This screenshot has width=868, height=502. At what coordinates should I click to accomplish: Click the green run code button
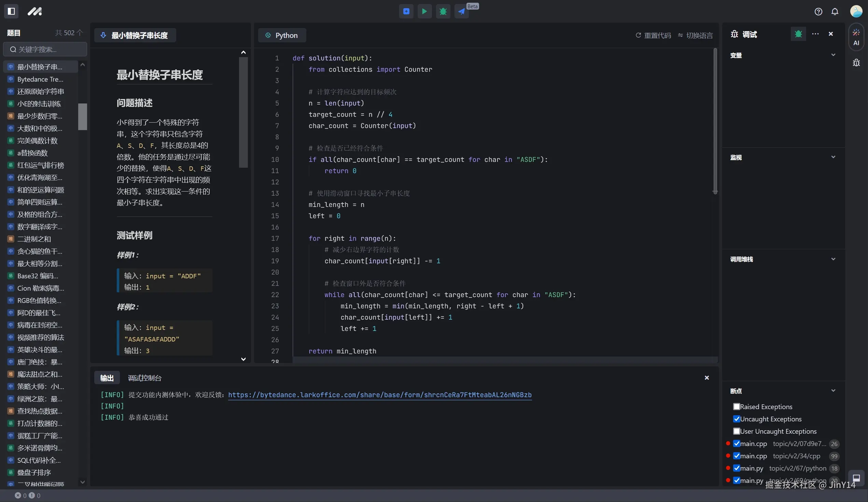(424, 11)
